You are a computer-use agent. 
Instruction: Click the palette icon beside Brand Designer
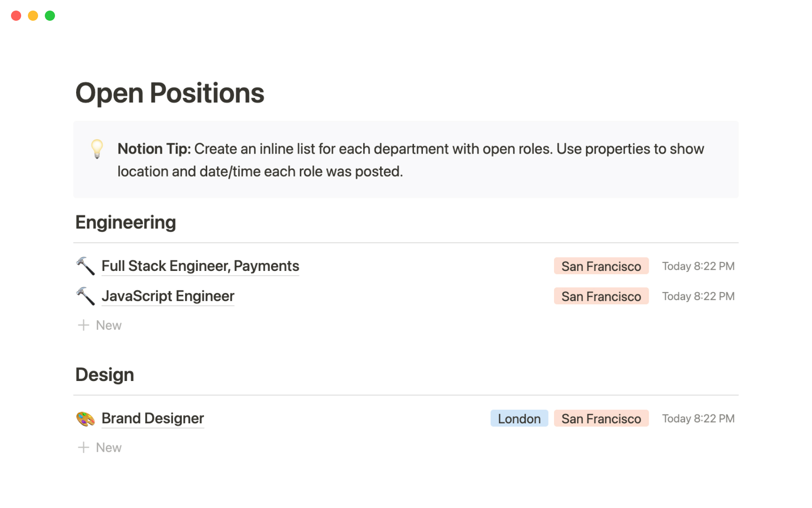[85, 419]
